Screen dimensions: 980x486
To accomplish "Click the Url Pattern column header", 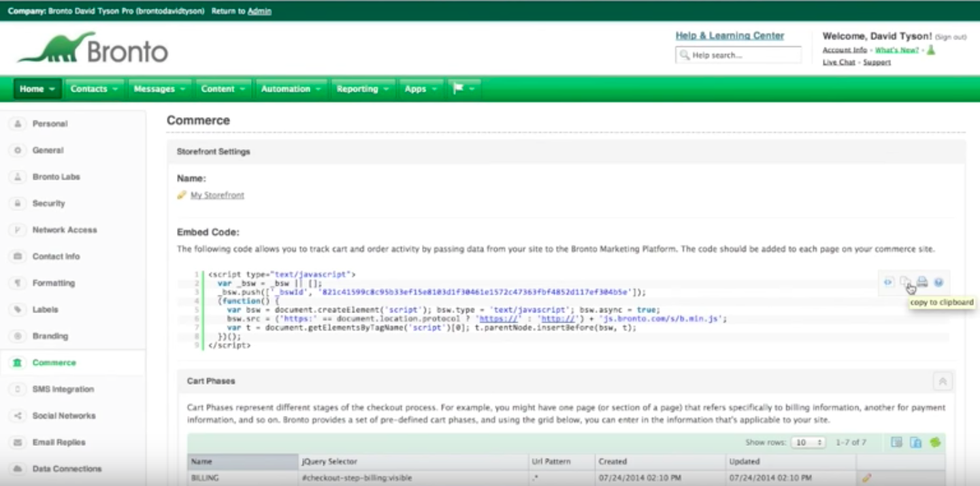I will pyautogui.click(x=562, y=461).
